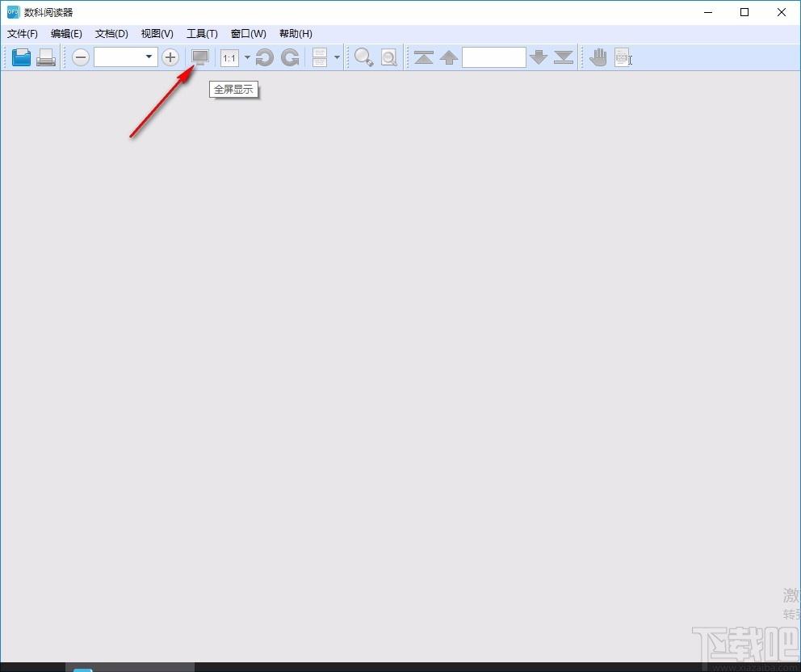Close the 数科阅读器 window
801x672 pixels.
click(x=781, y=12)
